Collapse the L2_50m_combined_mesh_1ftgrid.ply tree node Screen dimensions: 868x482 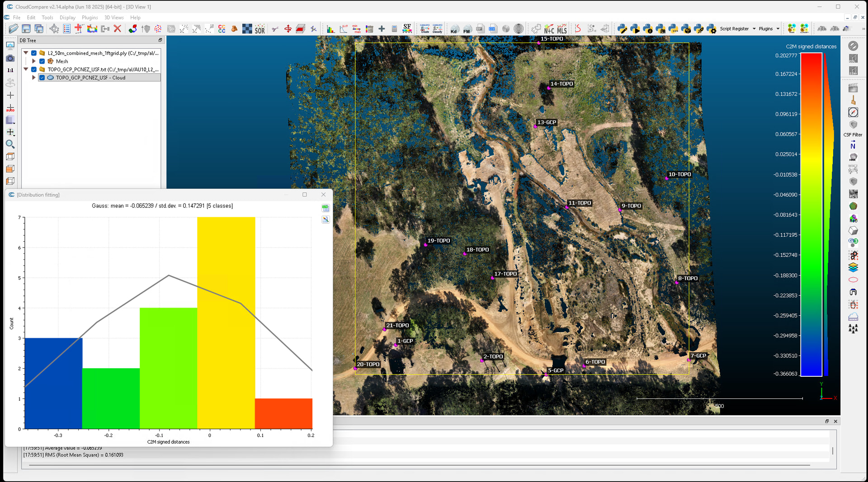[x=26, y=53]
